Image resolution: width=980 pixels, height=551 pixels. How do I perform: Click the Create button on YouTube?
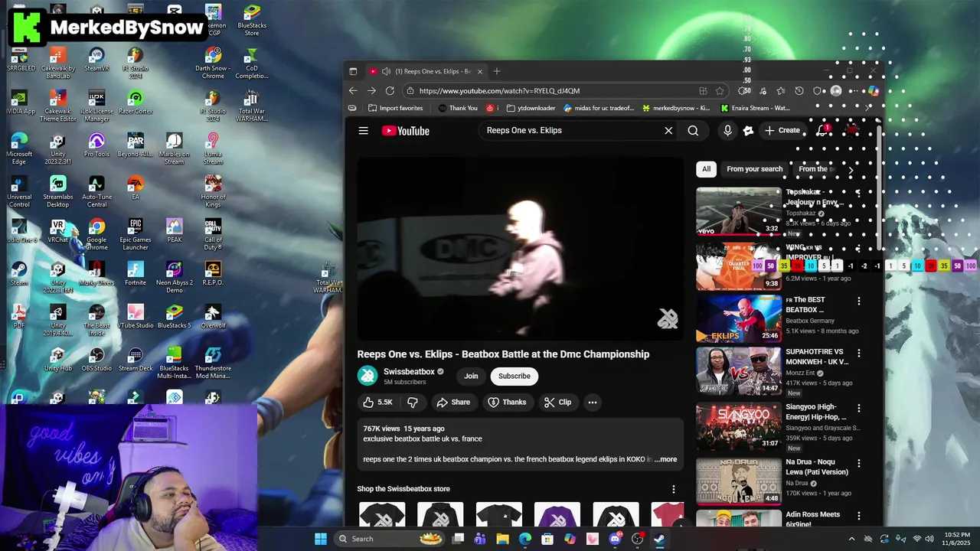pyautogui.click(x=782, y=131)
